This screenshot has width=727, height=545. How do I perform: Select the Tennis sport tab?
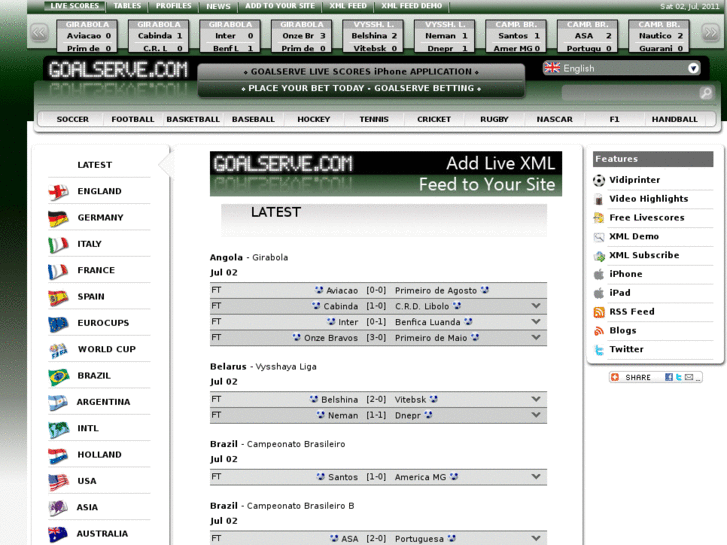[x=374, y=119]
